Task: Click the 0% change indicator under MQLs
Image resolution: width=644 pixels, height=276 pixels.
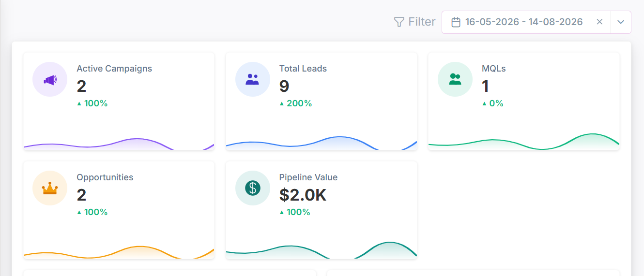Action: coord(493,103)
